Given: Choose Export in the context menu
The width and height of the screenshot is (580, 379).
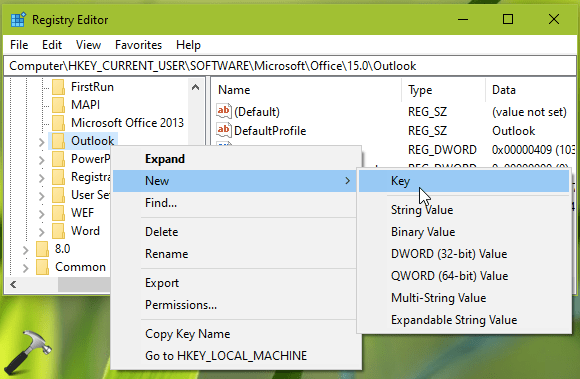Looking at the screenshot, I should pos(235,283).
